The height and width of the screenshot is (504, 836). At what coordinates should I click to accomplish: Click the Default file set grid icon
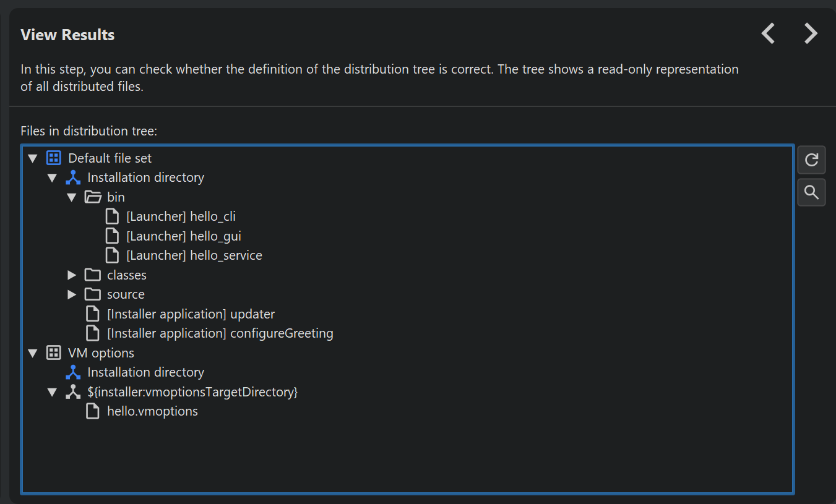pyautogui.click(x=54, y=158)
